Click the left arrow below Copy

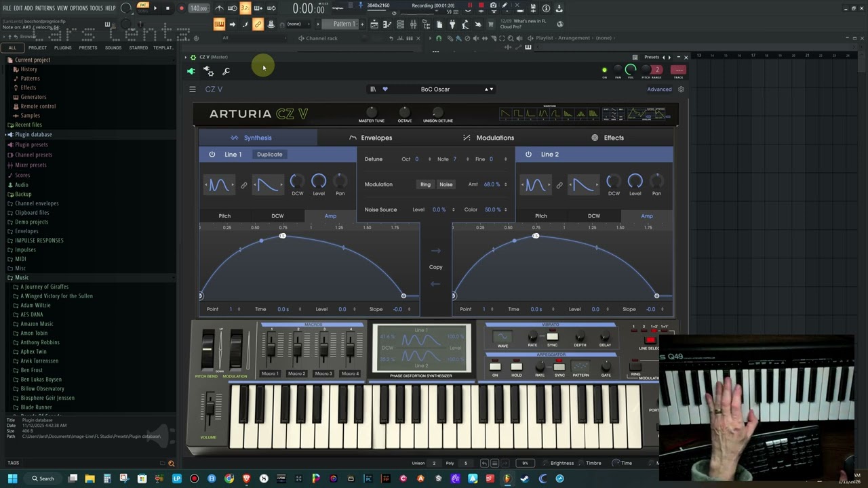[x=435, y=284]
